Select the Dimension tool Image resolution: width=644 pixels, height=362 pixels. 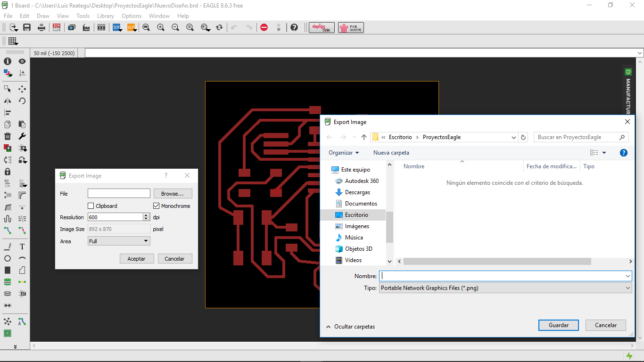point(8,305)
